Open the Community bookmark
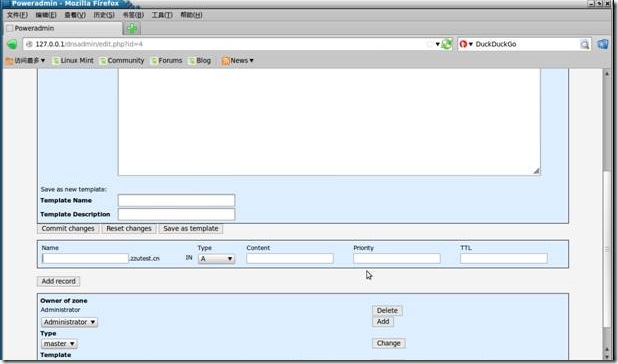The width and height of the screenshot is (618, 364). click(x=122, y=61)
